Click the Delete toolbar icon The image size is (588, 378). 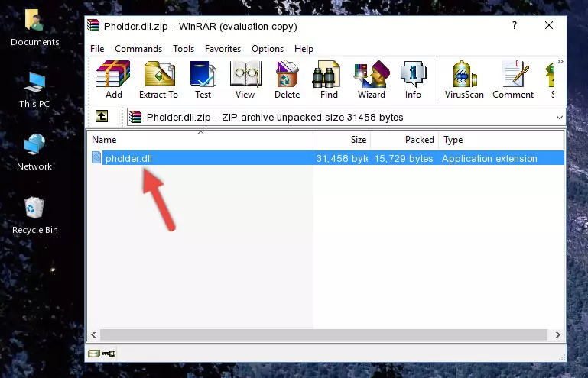coord(288,79)
